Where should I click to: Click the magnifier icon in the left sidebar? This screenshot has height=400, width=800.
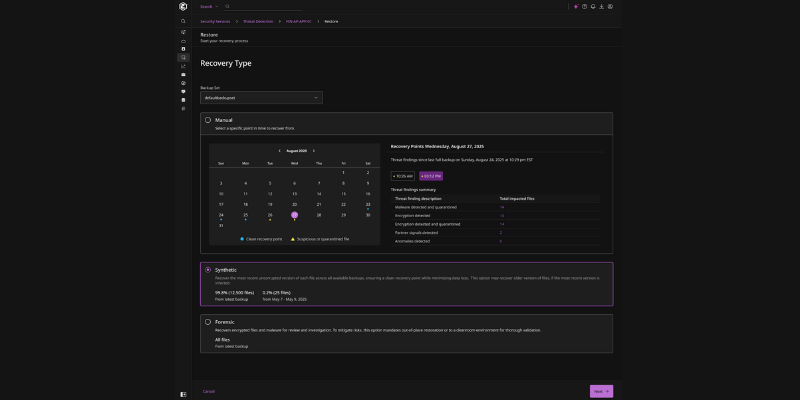(182, 21)
